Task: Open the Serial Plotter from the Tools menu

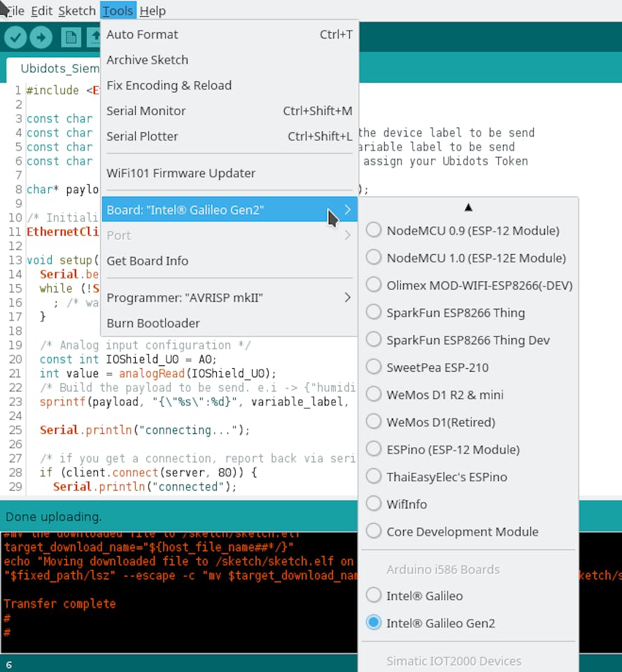Action: 229,136
